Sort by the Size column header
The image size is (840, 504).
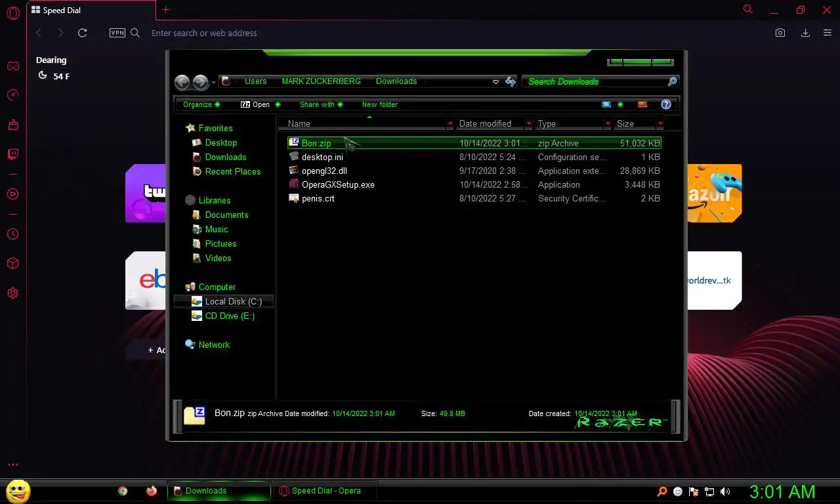coord(635,123)
